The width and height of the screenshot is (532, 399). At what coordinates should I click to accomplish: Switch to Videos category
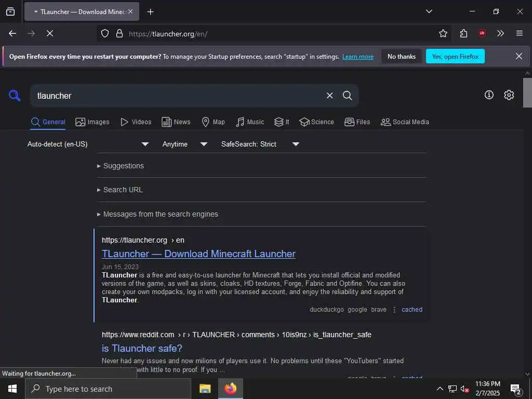(x=136, y=122)
